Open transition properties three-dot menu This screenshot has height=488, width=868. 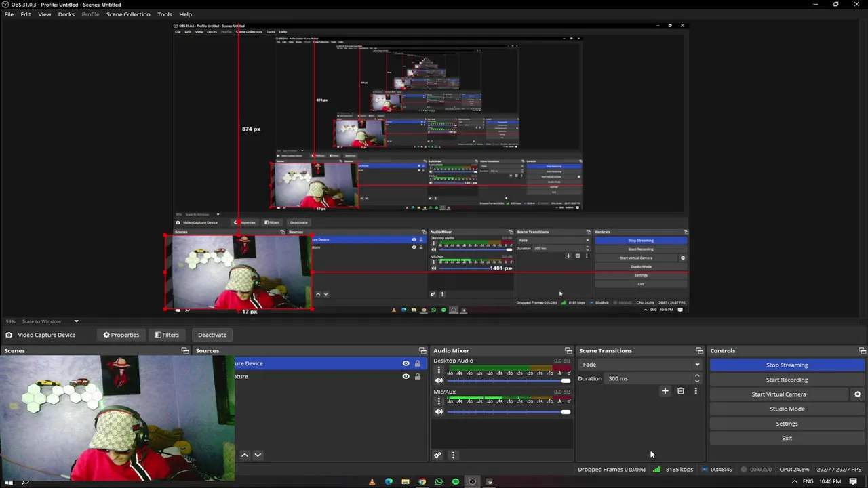[695, 391]
